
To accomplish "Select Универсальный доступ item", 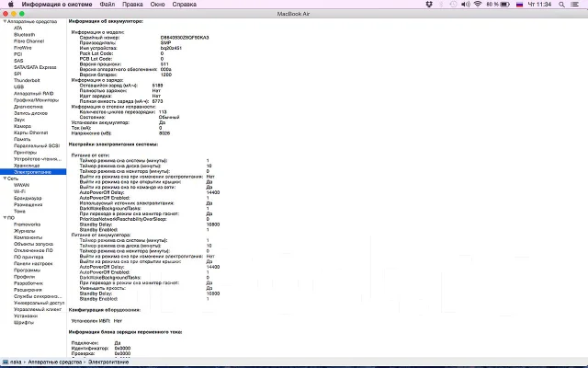I will pyautogui.click(x=39, y=303).
